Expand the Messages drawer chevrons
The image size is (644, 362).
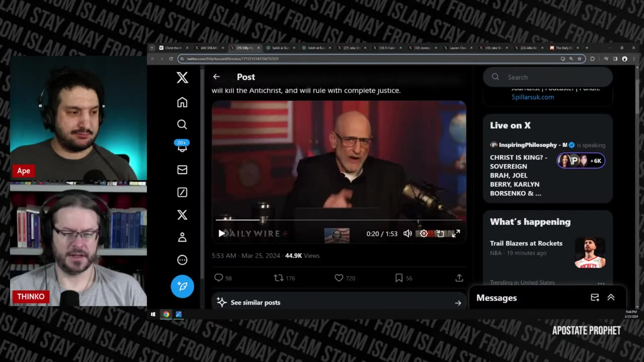click(x=611, y=298)
